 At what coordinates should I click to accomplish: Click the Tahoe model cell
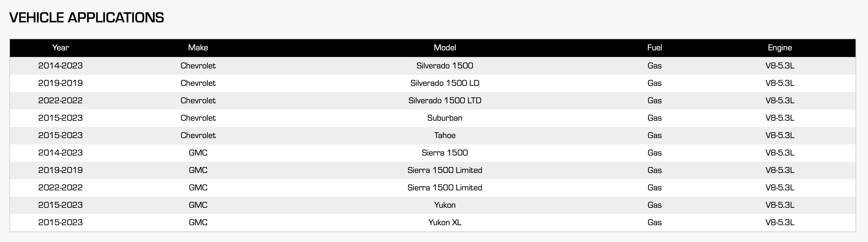(x=445, y=135)
